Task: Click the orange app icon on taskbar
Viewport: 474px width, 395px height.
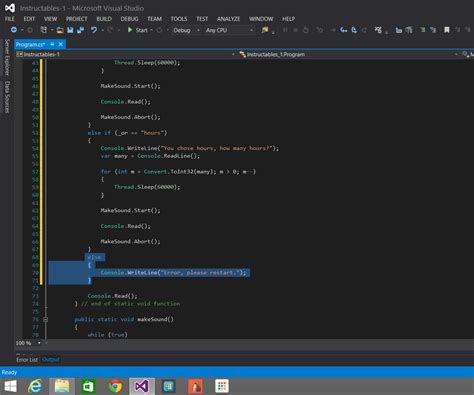Action: click(x=195, y=386)
